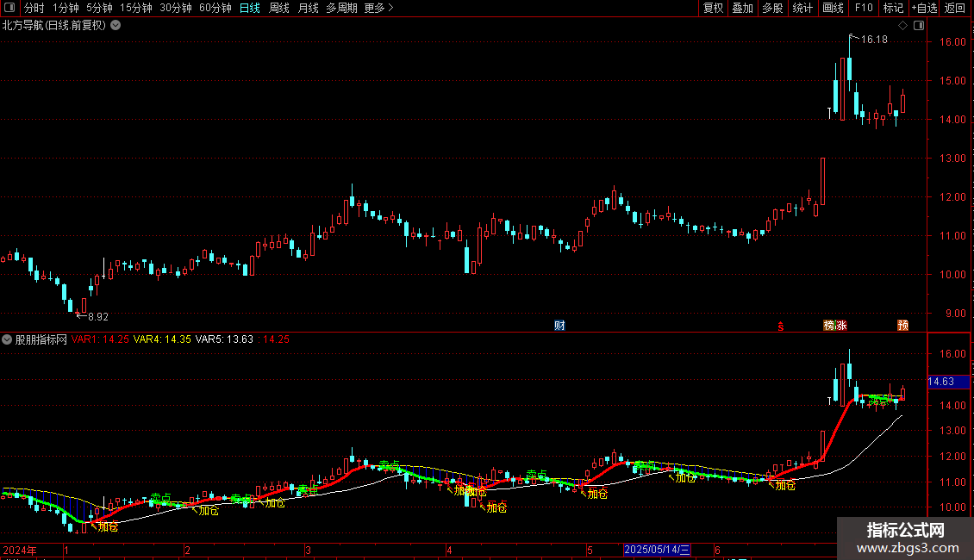The height and width of the screenshot is (560, 974).
Task: Click the blue 14.63 price tag on axis
Action: (x=948, y=382)
